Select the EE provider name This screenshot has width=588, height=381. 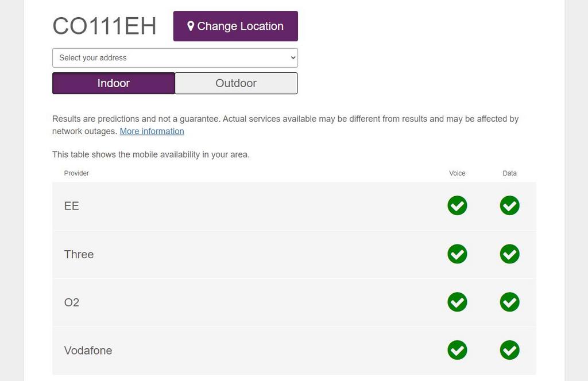pos(72,206)
